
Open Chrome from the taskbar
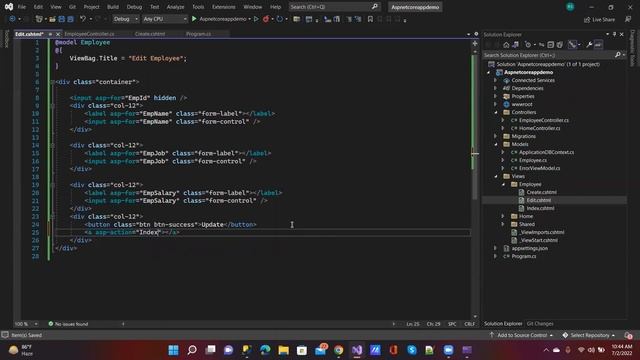click(338, 350)
